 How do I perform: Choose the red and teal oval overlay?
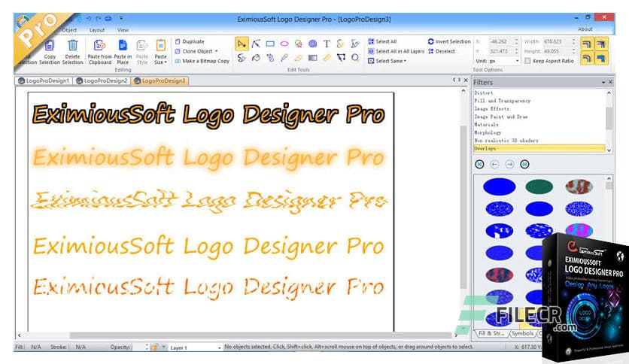pos(579,187)
